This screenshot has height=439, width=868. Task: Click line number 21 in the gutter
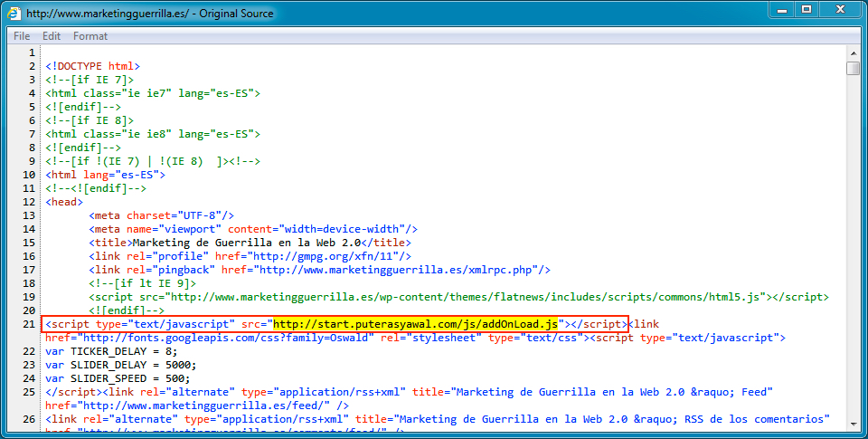31,323
